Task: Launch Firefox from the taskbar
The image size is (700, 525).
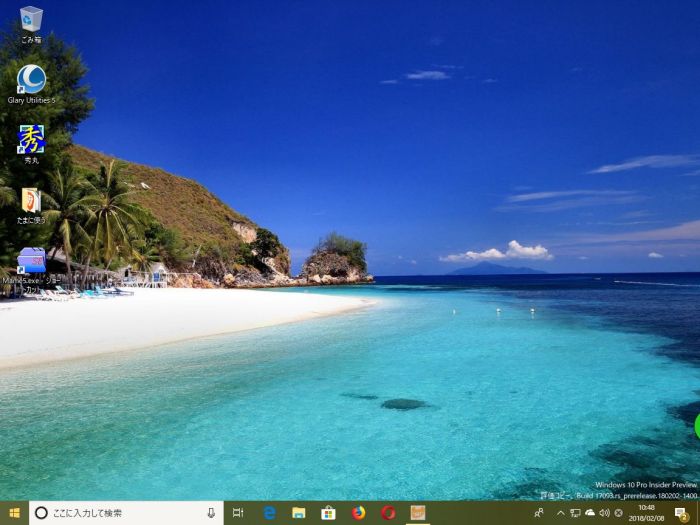Action: pos(358,513)
